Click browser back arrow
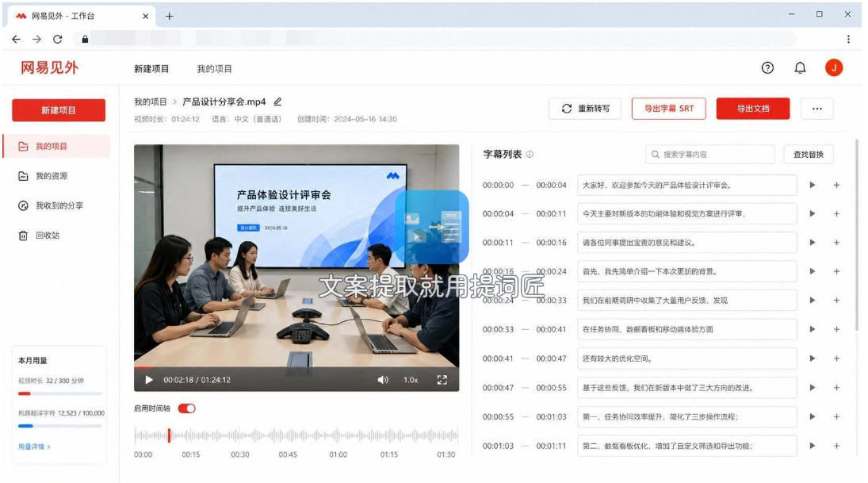 [16, 39]
